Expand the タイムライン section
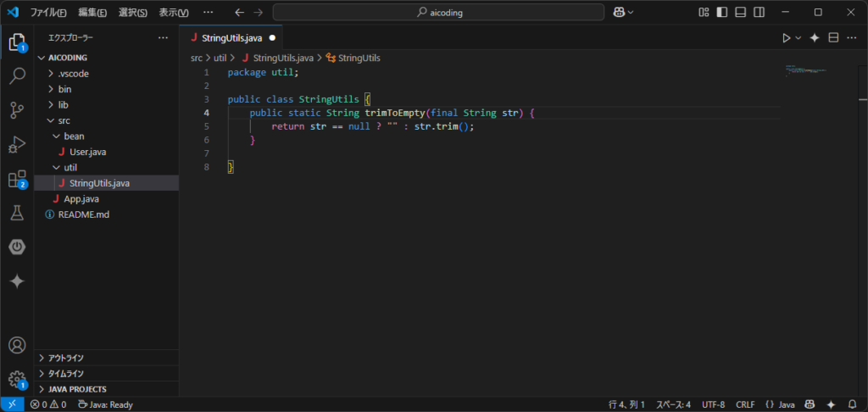 106,373
